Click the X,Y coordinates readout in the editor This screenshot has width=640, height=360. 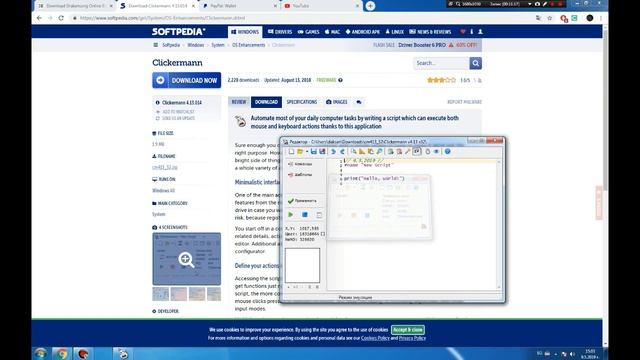(x=302, y=229)
